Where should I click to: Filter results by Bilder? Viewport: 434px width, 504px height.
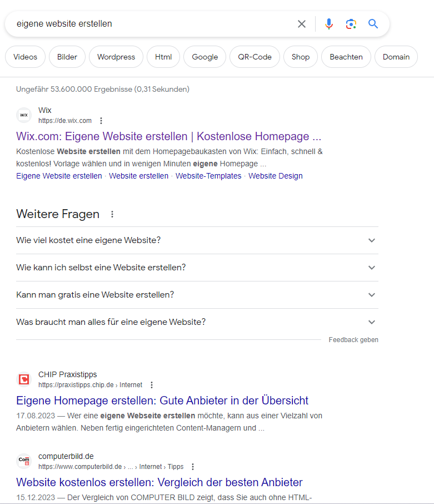pyautogui.click(x=67, y=57)
